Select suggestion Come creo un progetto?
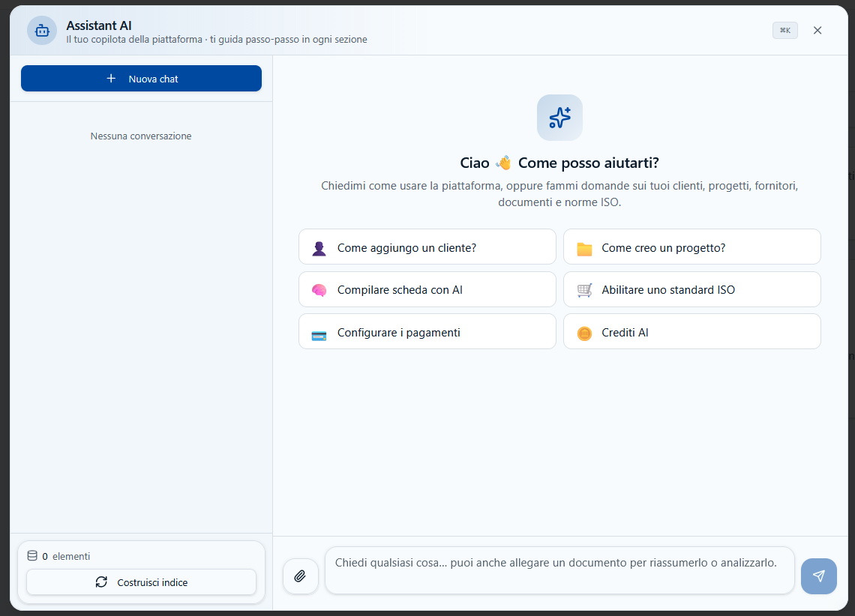The image size is (855, 616). pyautogui.click(x=692, y=247)
